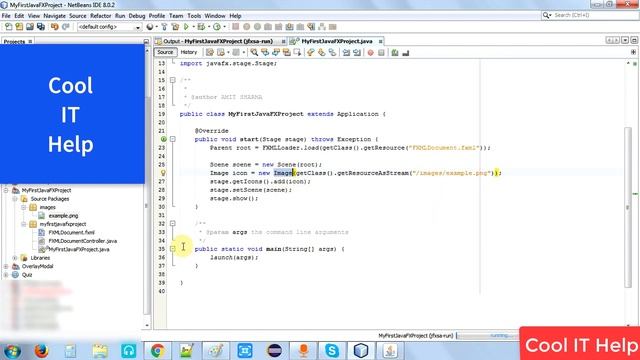Click editor Shift Line Left icon

[346, 53]
